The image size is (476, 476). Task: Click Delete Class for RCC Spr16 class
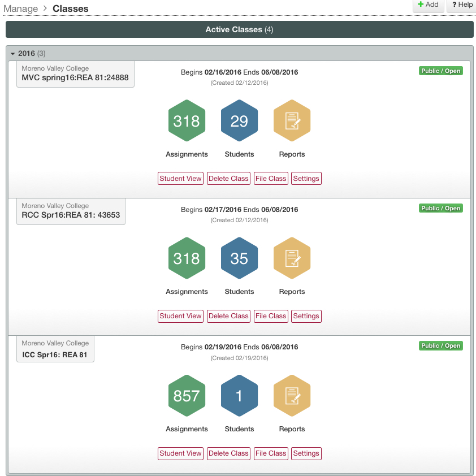[x=228, y=316]
